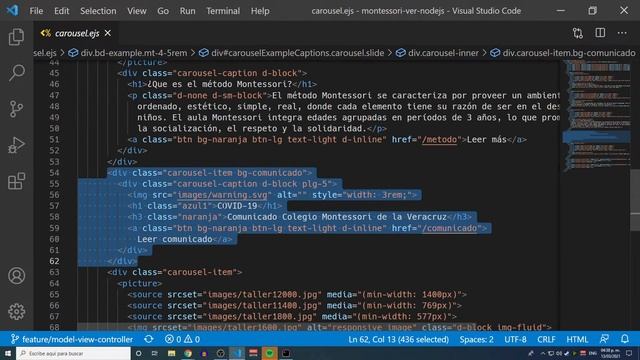
Task: Open File Explorer from taskbar
Action: (171, 353)
